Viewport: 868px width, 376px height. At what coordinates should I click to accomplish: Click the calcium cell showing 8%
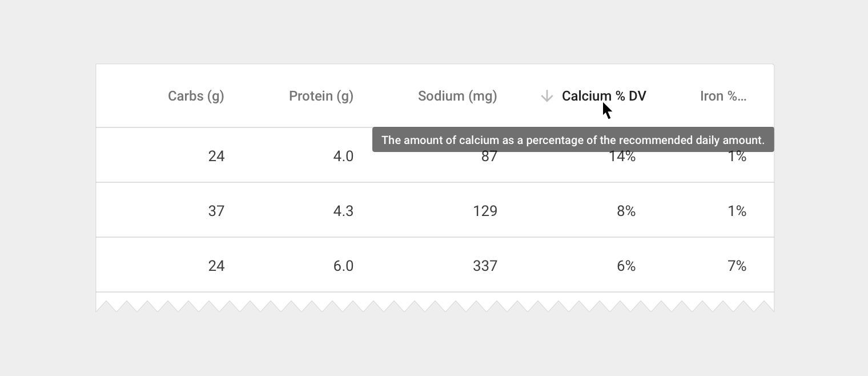click(626, 211)
